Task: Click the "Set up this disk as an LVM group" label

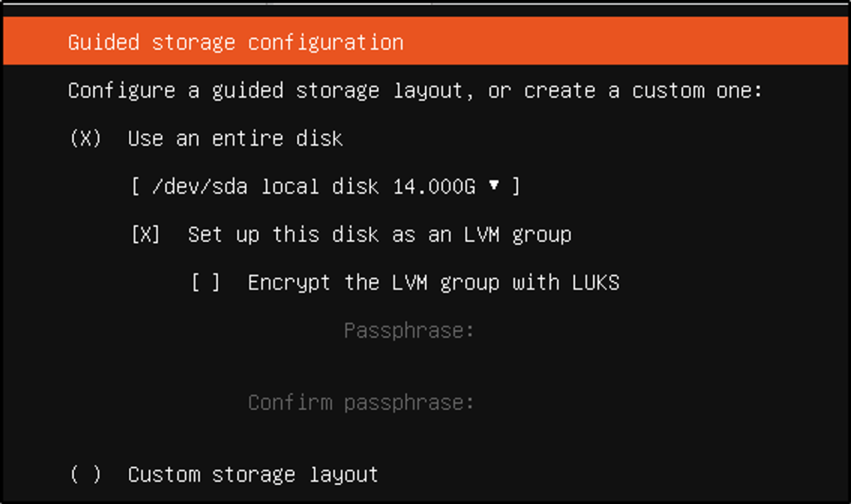Action: (379, 235)
